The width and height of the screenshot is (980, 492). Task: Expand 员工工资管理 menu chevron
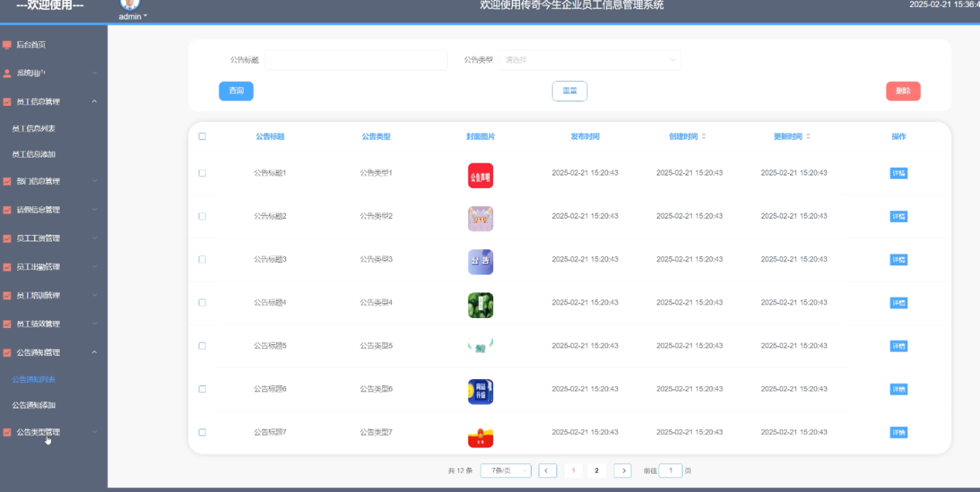pos(94,239)
